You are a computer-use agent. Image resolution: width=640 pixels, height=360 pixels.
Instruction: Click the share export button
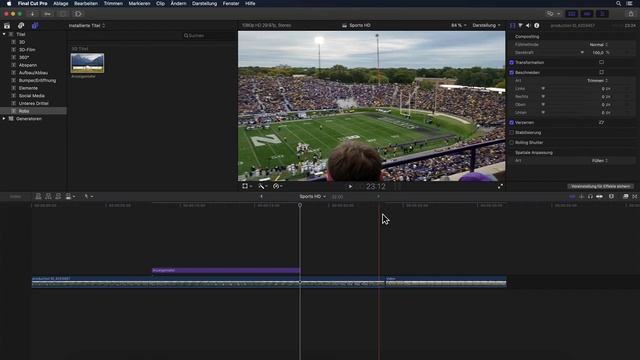click(631, 14)
